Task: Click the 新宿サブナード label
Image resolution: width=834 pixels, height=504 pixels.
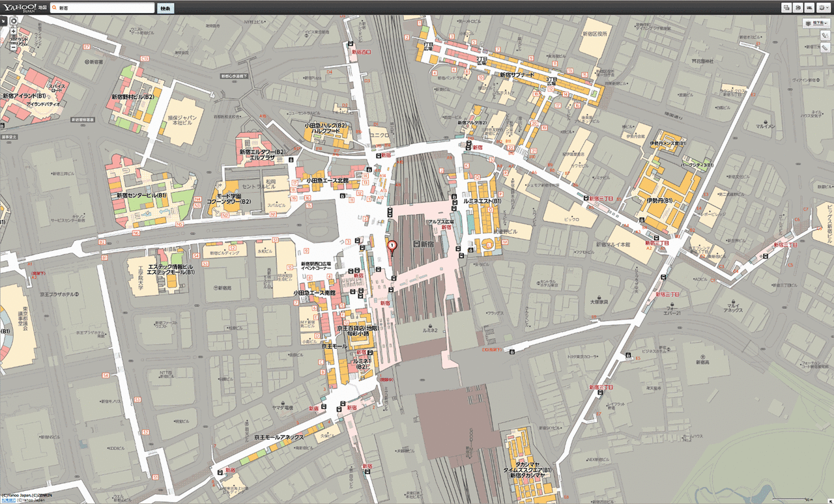Action: coord(517,75)
